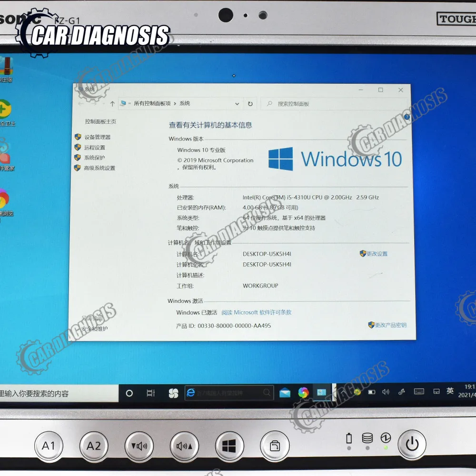476x476 pixels.
Task: Click the Windows 10 logo in the System window
Action: (x=335, y=159)
